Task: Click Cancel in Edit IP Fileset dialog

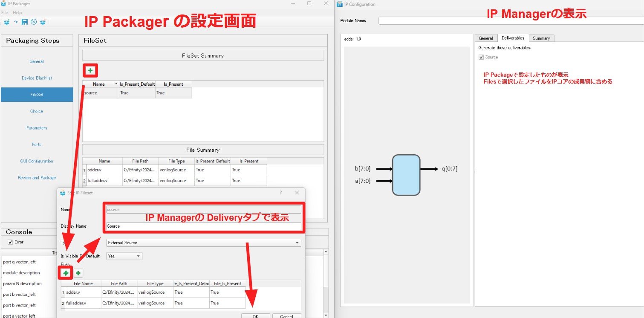Action: 286,316
